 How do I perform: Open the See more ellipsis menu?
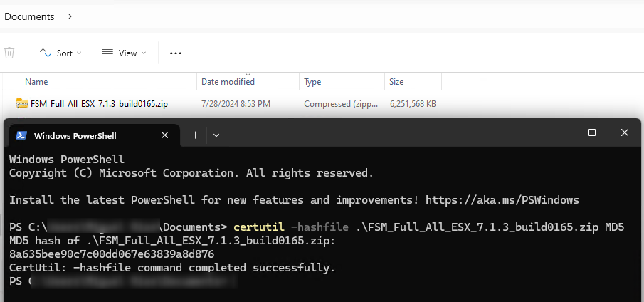click(x=176, y=53)
